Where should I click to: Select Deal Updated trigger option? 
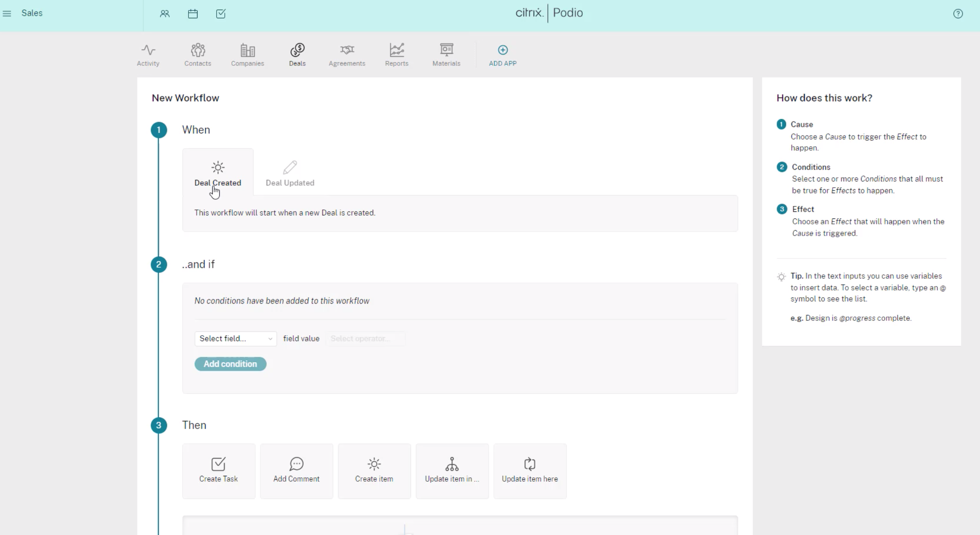pos(290,174)
